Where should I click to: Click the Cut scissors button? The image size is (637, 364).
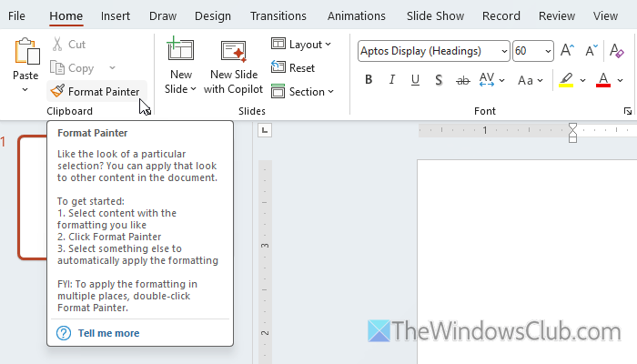pos(68,45)
